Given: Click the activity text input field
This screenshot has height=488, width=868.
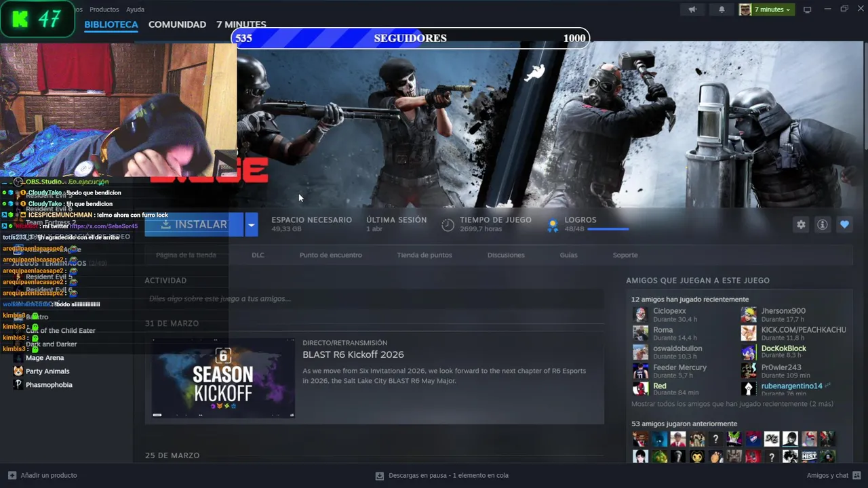Looking at the screenshot, I should (374, 298).
